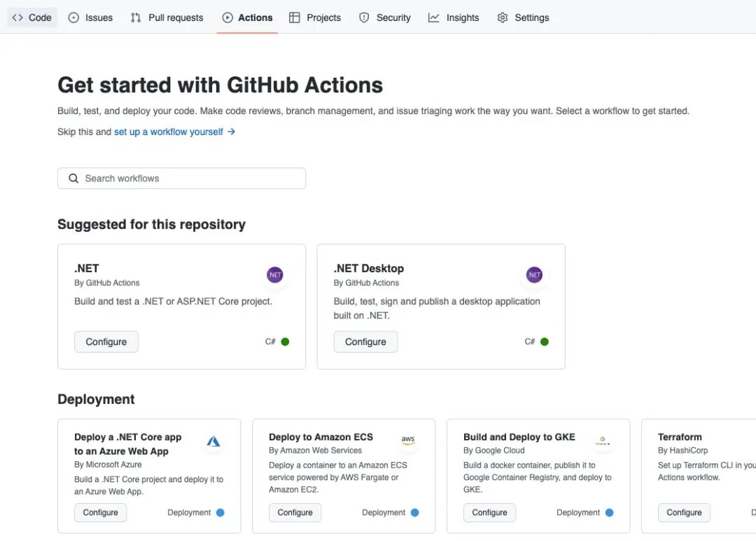Click the .NET logo icon on the .NET card

click(x=275, y=275)
